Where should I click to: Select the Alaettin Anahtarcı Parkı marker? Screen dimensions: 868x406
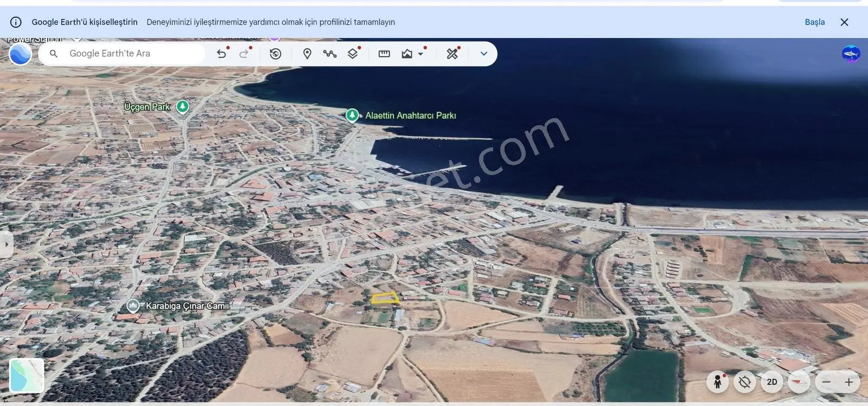(352, 115)
